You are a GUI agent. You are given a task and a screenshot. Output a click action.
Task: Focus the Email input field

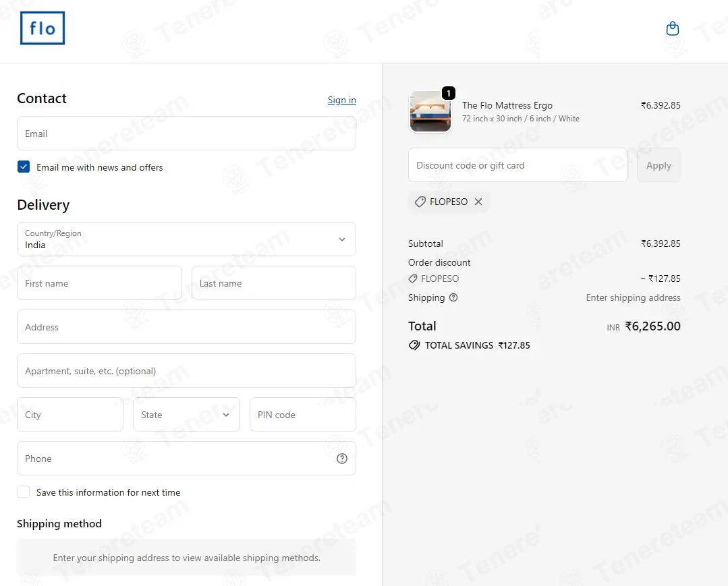click(x=187, y=133)
